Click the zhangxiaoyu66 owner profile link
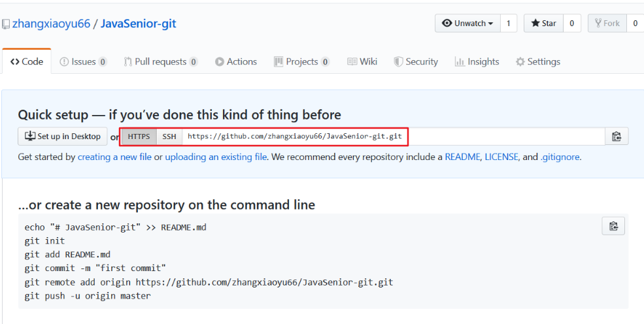The height and width of the screenshot is (324, 644). click(51, 24)
